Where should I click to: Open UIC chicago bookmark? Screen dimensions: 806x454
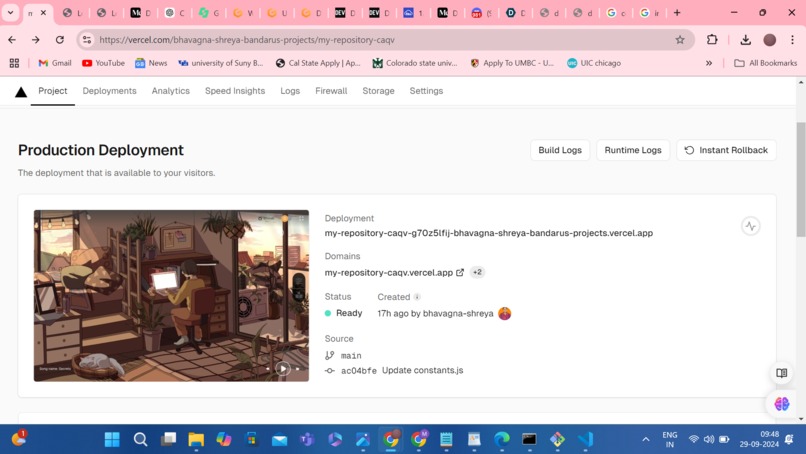pyautogui.click(x=594, y=63)
